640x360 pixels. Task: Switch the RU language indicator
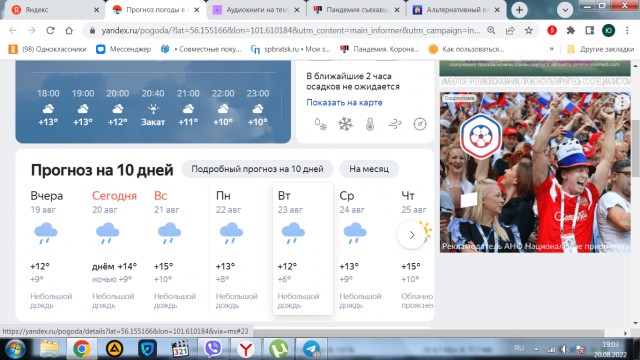(519, 348)
